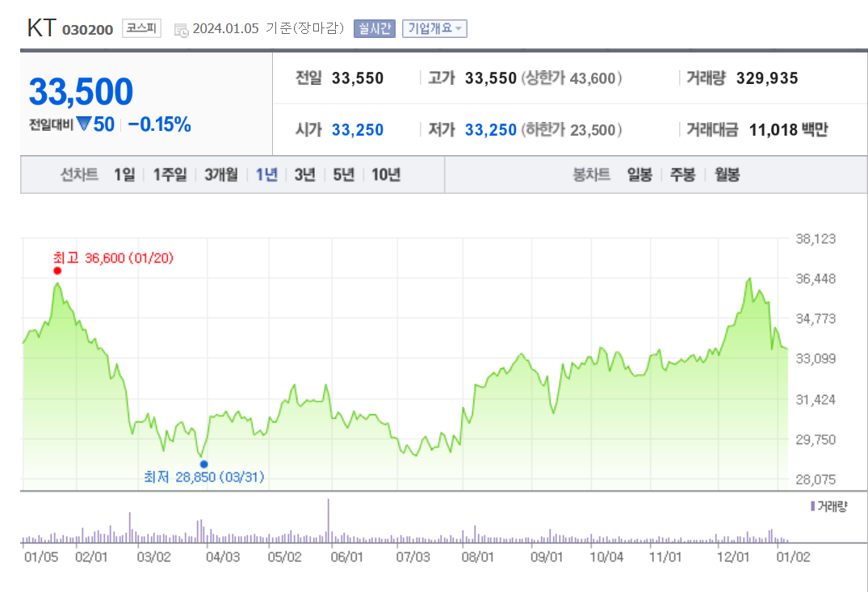Viewport: 868px width, 592px height.
Task: Switch the chart to the 3년 period
Action: [x=305, y=175]
